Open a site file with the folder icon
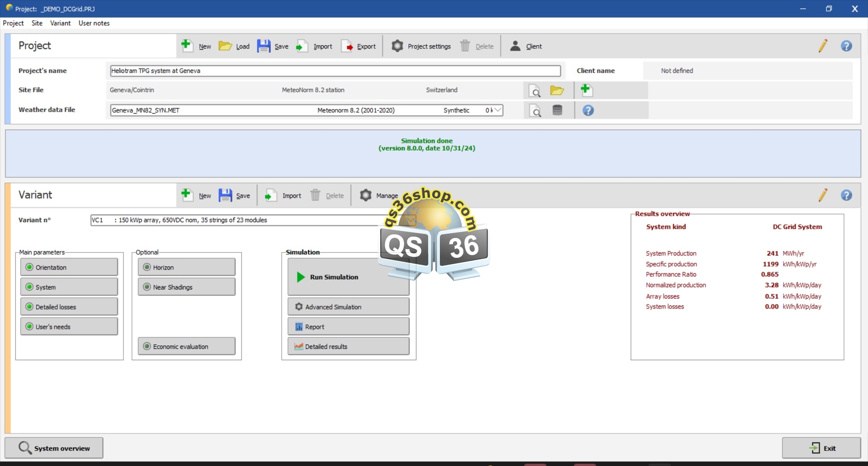 (x=557, y=90)
